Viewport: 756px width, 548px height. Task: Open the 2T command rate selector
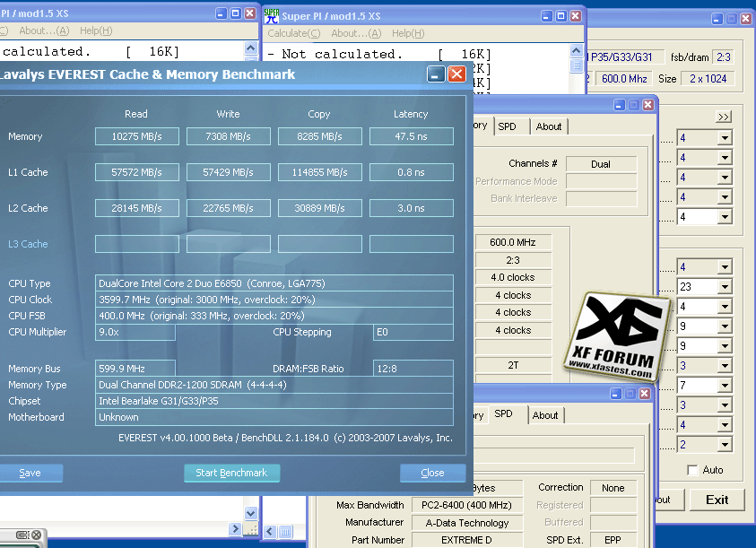tap(513, 363)
